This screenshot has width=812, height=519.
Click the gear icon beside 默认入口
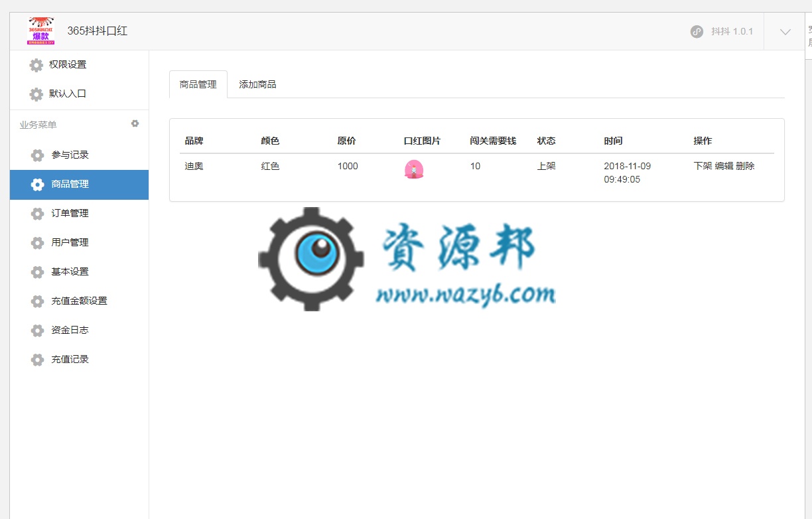[x=36, y=94]
